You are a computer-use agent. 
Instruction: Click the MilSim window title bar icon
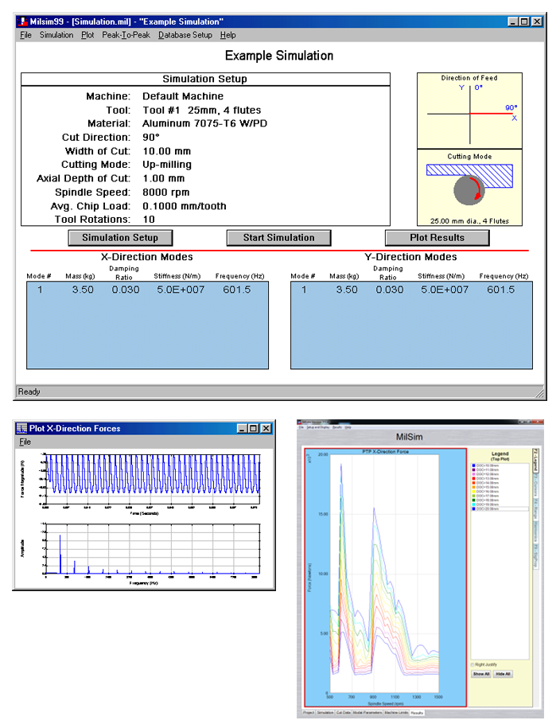300,422
